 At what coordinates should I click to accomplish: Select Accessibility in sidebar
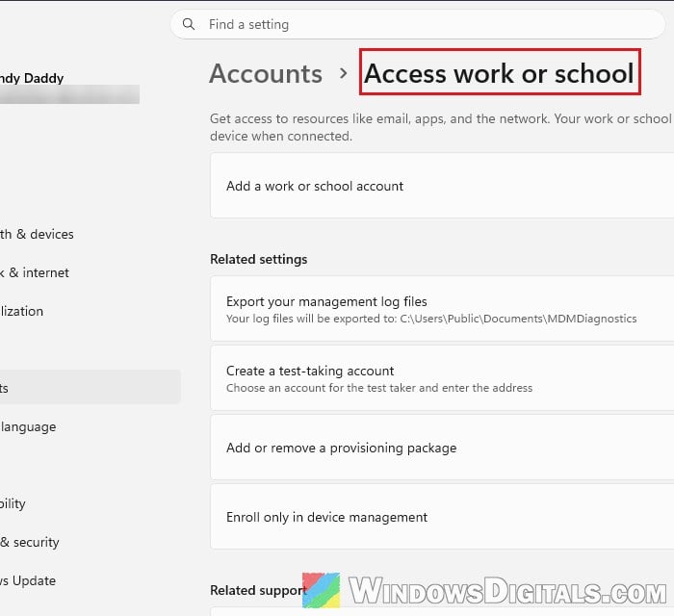[x=13, y=503]
